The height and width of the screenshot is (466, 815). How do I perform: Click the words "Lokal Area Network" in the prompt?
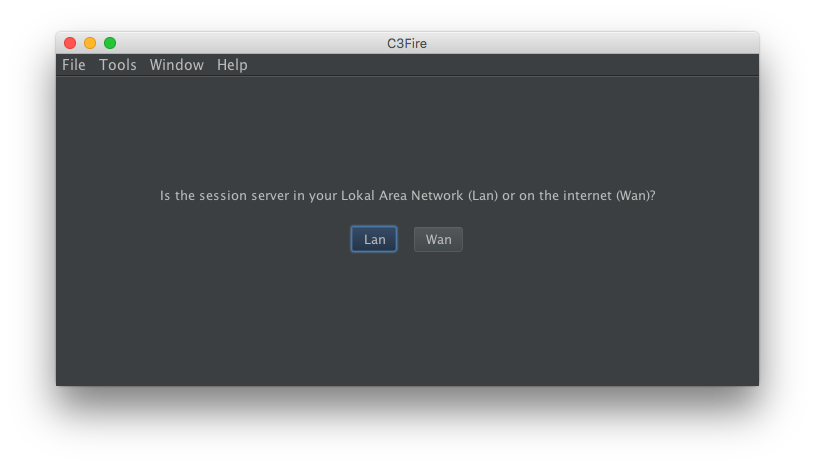coord(401,196)
